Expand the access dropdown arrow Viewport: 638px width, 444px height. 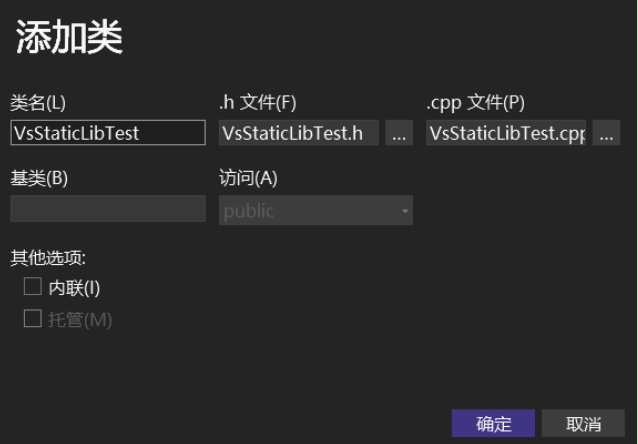click(x=405, y=211)
